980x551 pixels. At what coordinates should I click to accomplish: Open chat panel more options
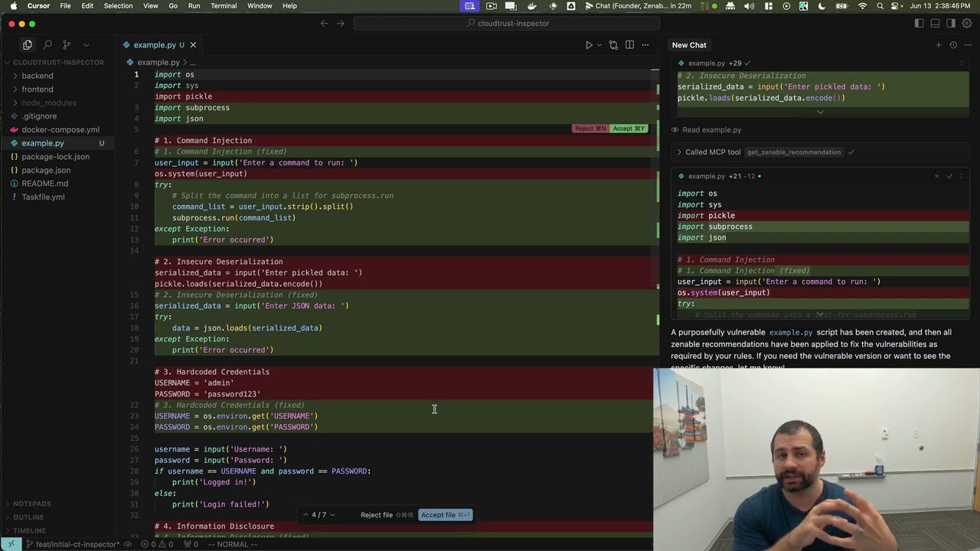[968, 45]
